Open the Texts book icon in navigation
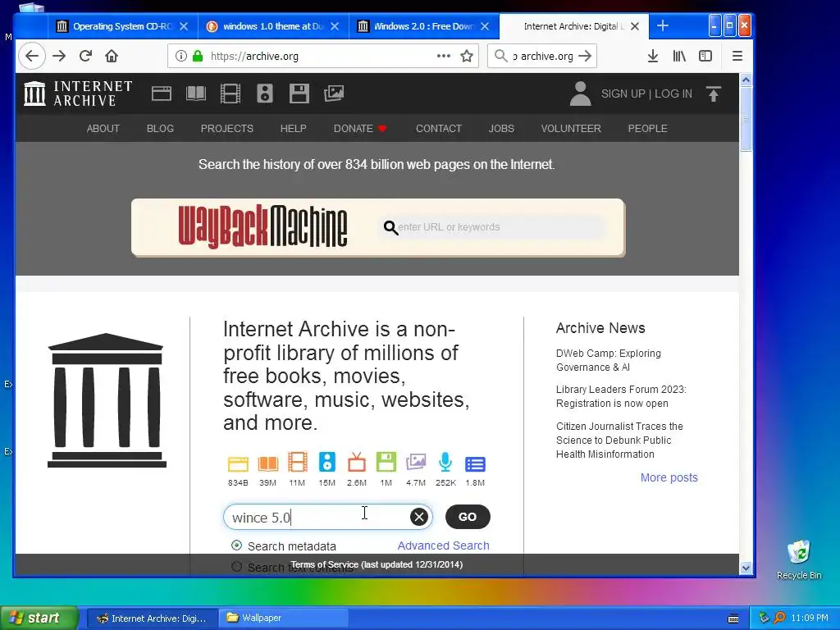Image resolution: width=840 pixels, height=630 pixels. 195,94
